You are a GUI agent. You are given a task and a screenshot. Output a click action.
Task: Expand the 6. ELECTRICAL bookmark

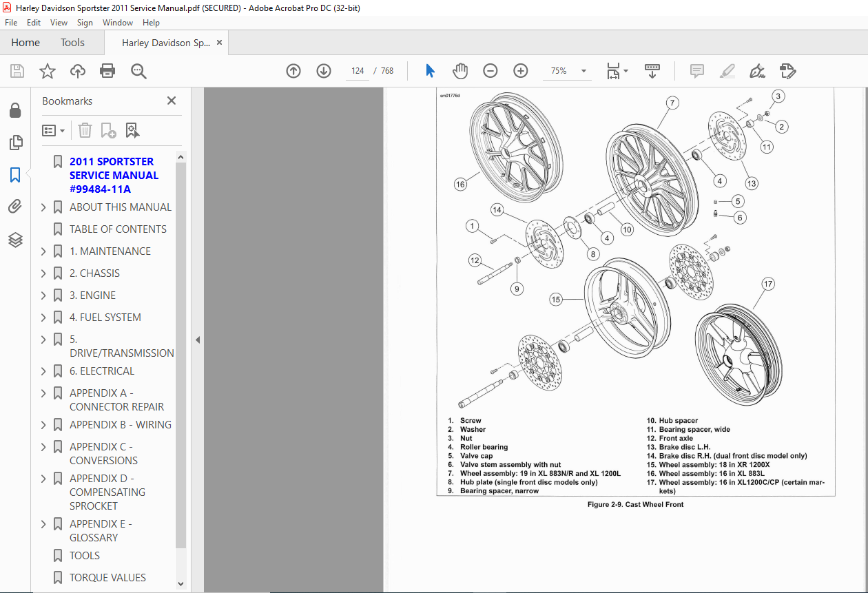click(x=44, y=371)
